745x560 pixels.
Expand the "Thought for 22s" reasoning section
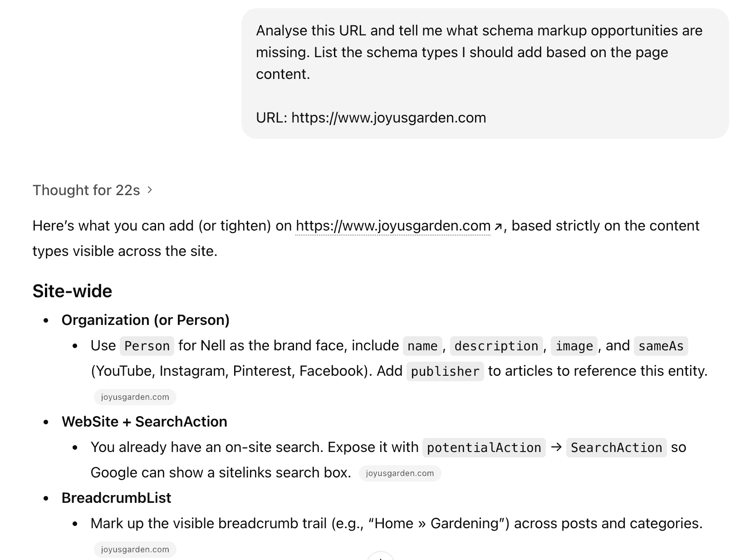pyautogui.click(x=87, y=190)
